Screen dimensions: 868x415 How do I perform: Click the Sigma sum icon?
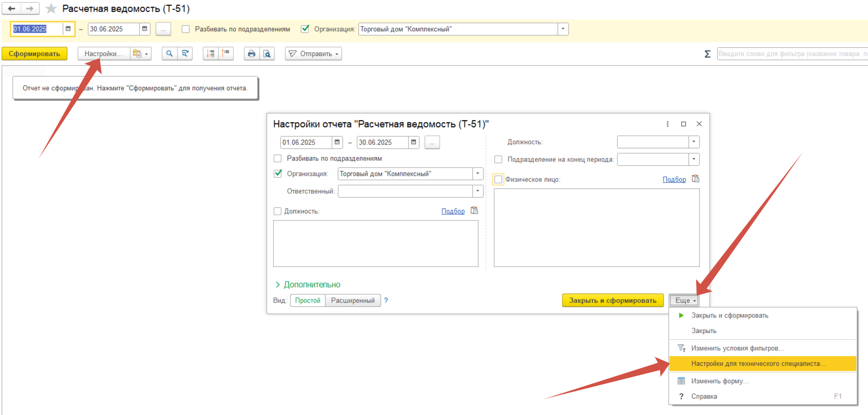pyautogui.click(x=707, y=54)
